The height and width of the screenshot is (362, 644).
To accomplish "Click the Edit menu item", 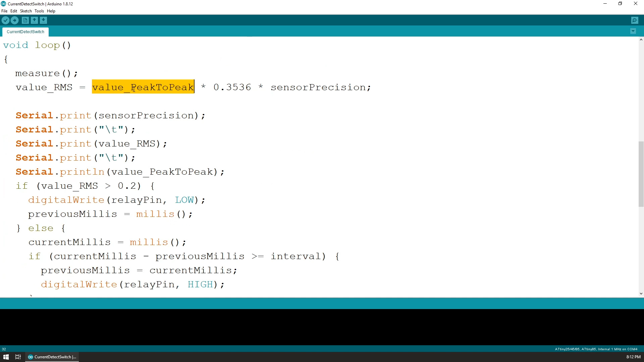I will click(x=14, y=11).
